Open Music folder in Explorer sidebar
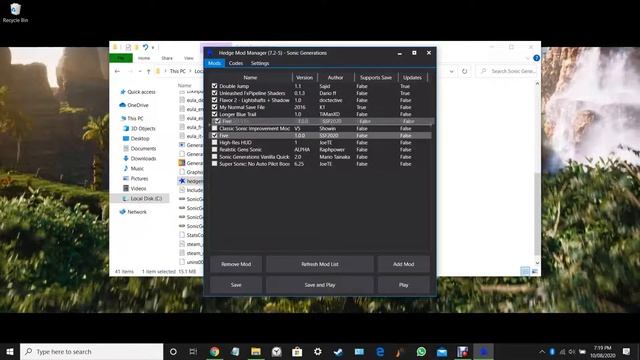The width and height of the screenshot is (640, 360). pos(133,169)
